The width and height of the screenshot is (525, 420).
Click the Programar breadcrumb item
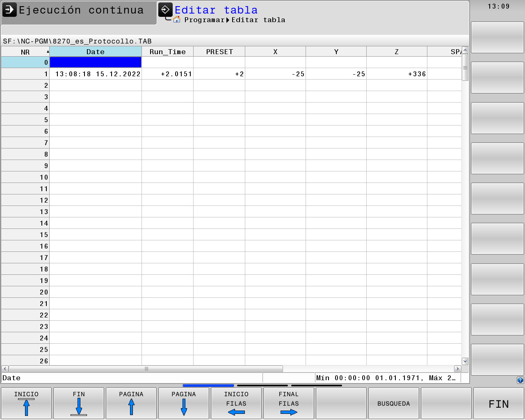click(x=204, y=20)
